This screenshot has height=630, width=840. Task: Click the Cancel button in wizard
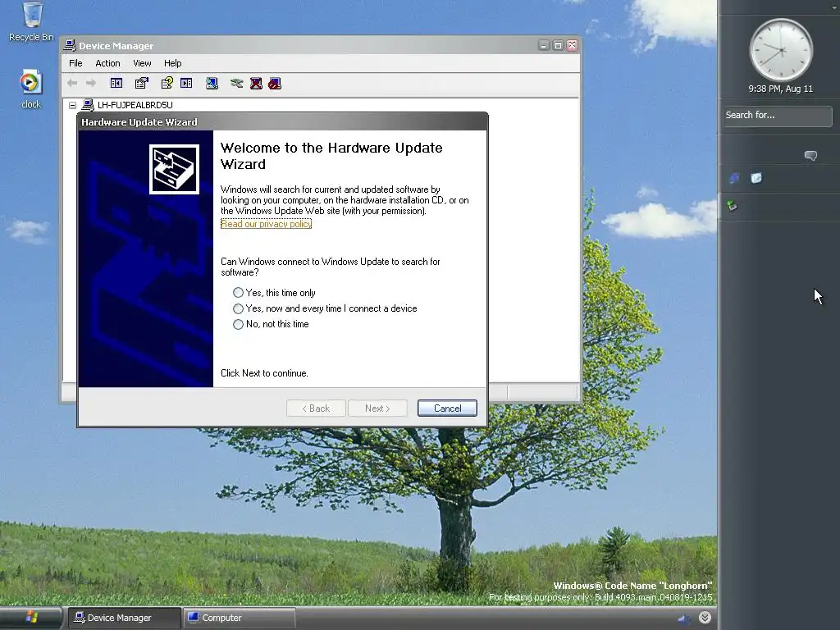click(x=447, y=409)
